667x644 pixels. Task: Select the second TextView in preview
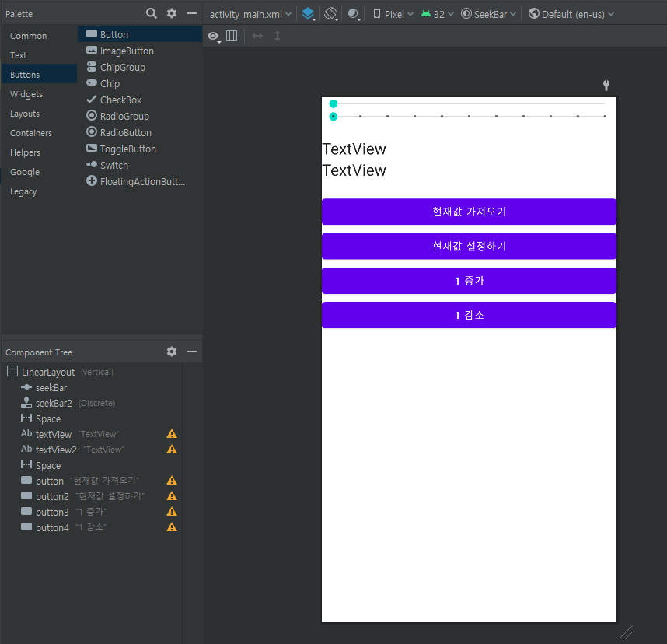click(x=354, y=170)
